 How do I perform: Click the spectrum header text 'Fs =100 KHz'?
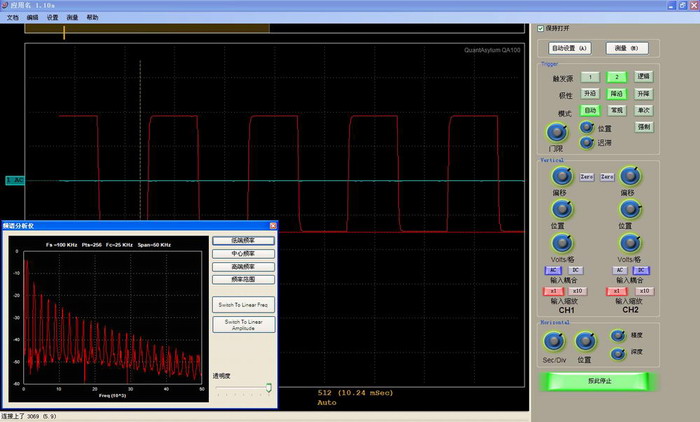click(62, 245)
